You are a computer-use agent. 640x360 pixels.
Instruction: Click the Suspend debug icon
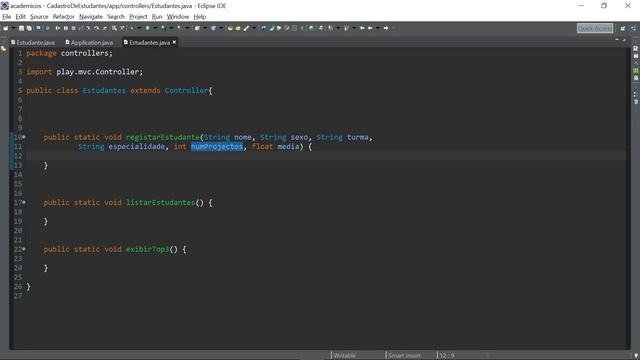point(66,28)
